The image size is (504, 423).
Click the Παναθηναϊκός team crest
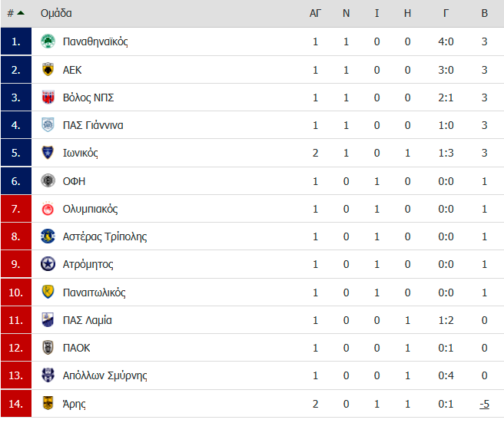(x=48, y=41)
